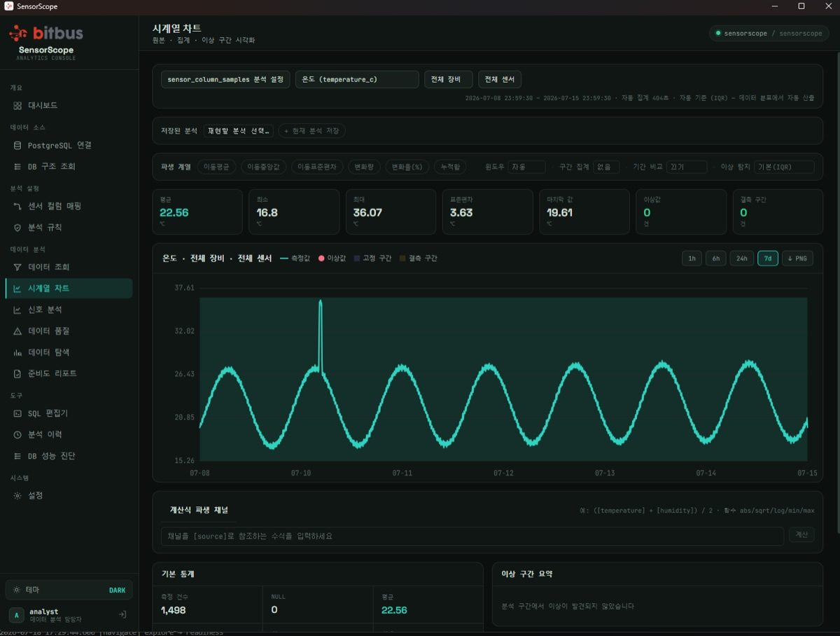Click the PostgreSQL 연결 database icon
Screen dimensions: 840x636
tap(17, 145)
